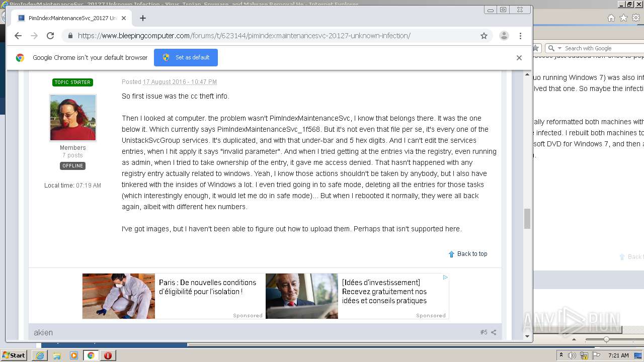Click the network tray icon
Viewport: 644px width, 362px height.
point(584,355)
